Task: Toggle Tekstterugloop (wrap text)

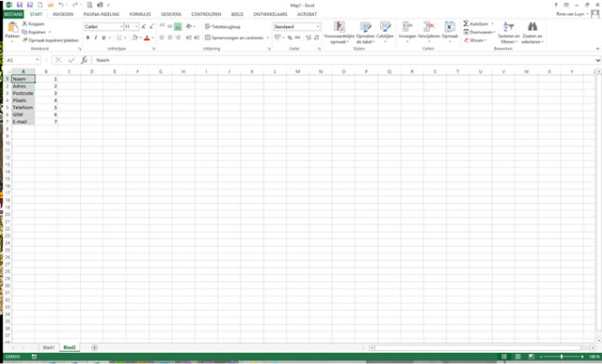Action: click(x=223, y=26)
